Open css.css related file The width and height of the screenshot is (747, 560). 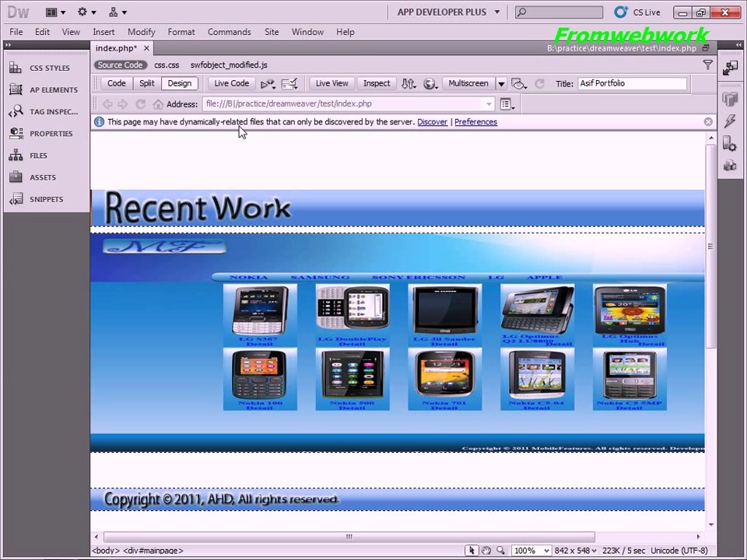point(167,65)
